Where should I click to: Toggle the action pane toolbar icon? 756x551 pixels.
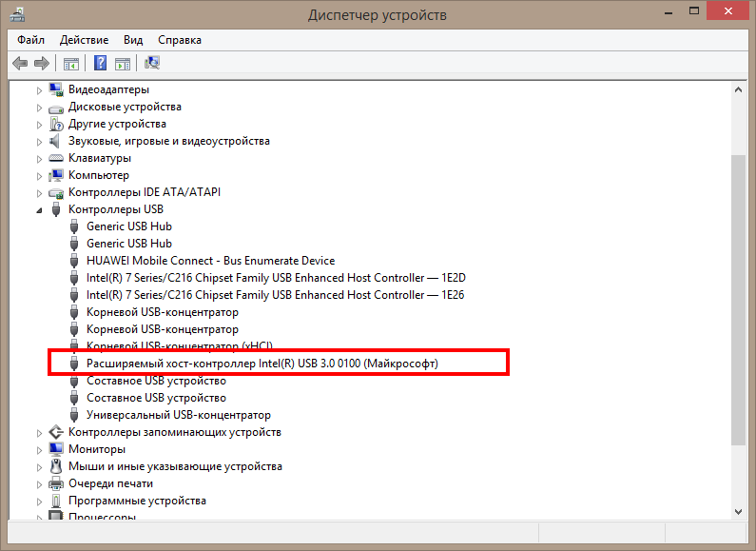point(123,63)
